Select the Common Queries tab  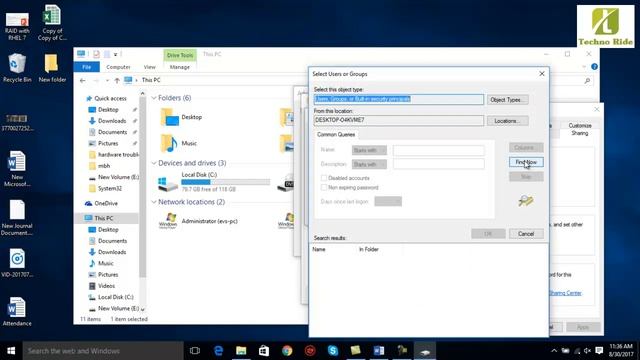click(336, 134)
